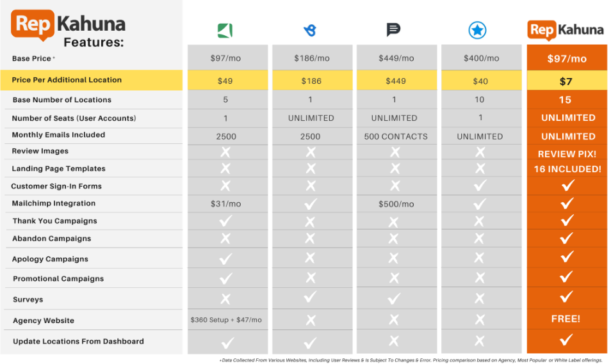Click Mailchimp Integration checkmark in star logo column
The width and height of the screenshot is (611, 364).
(x=480, y=203)
